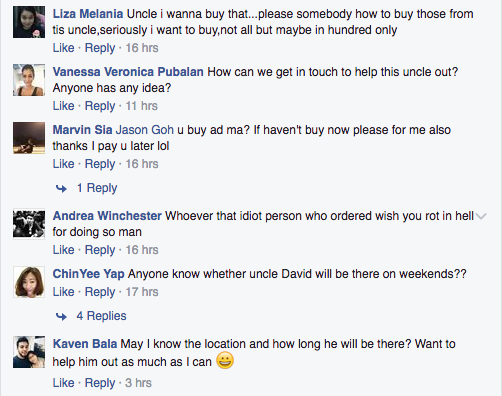
Task: Open Liza Melania's profile picture
Action: pyautogui.click(x=29, y=22)
